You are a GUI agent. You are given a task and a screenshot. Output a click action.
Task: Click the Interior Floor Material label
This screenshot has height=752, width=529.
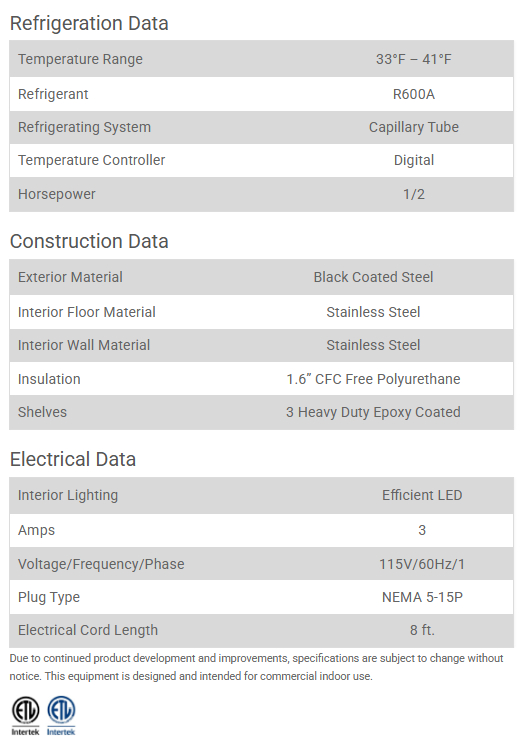click(87, 312)
